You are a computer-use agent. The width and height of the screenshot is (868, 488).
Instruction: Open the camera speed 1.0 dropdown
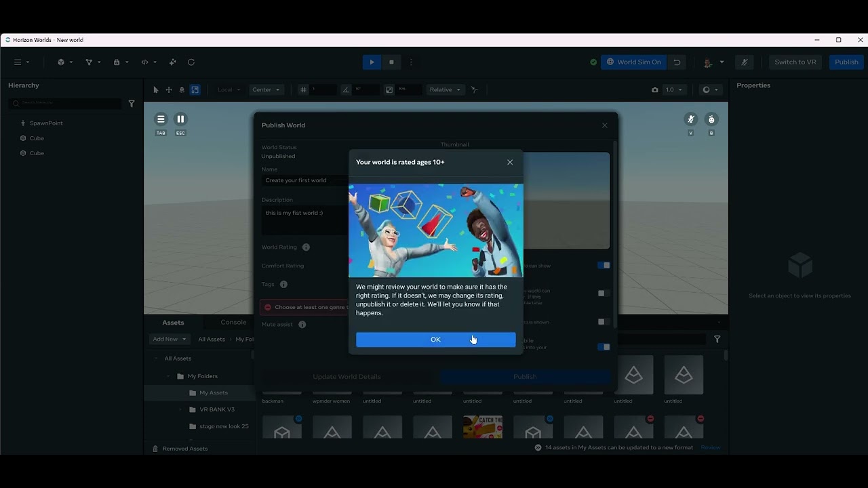pyautogui.click(x=673, y=89)
